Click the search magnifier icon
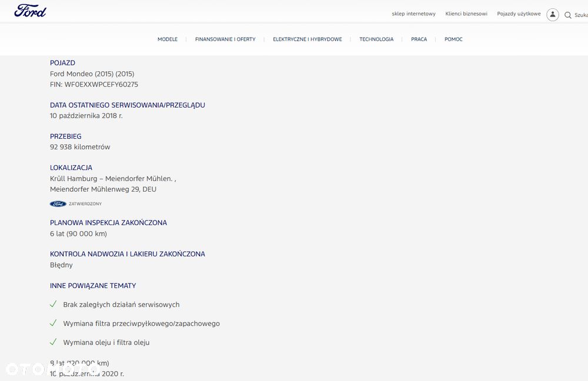The height and width of the screenshot is (381, 588). click(568, 15)
